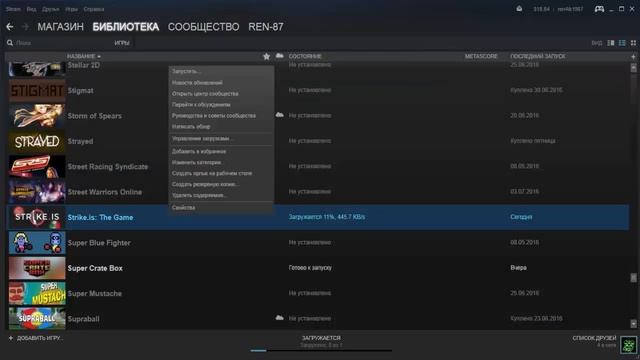This screenshot has height=360, width=640.
Task: Toggle sort on НАЗВАНИЕ column header
Action: [x=84, y=56]
